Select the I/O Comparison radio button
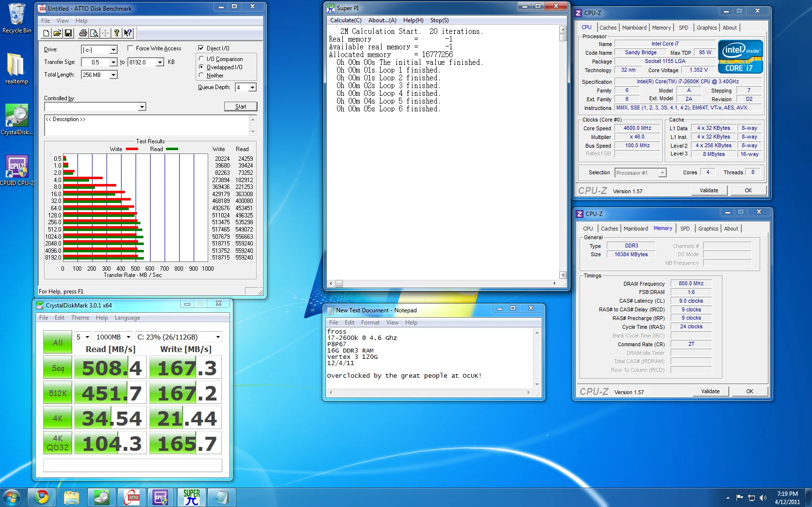Screen dimensions: 812x507 201,59
